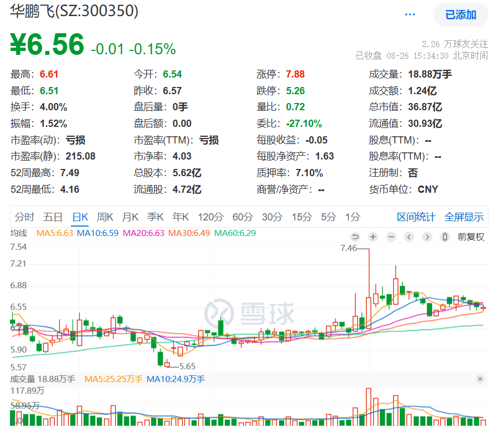Open 区间统计 range statistics
Image resolution: width=504 pixels, height=426 pixels.
416,217
